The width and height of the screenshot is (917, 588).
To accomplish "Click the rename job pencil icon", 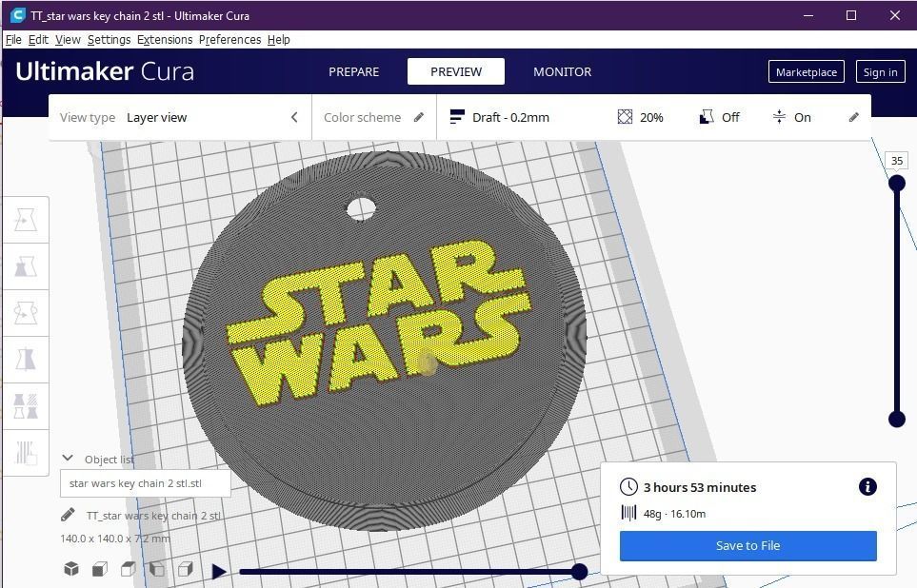I will point(68,515).
